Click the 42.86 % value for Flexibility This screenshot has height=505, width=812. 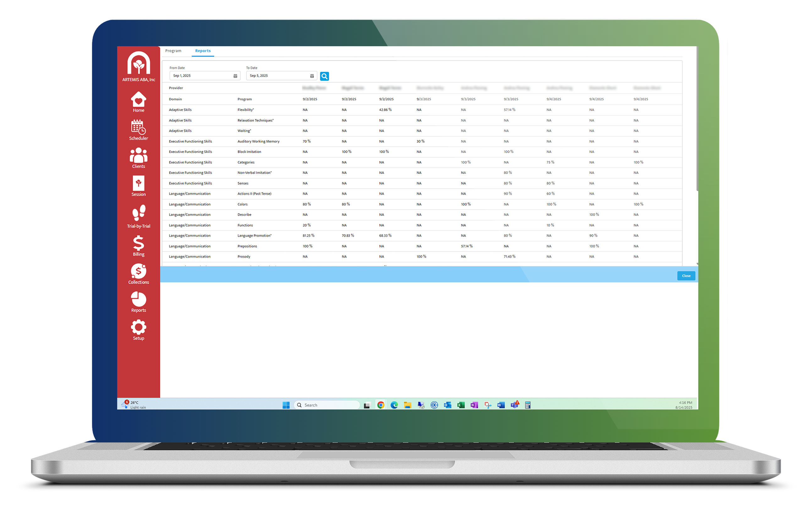385,110
